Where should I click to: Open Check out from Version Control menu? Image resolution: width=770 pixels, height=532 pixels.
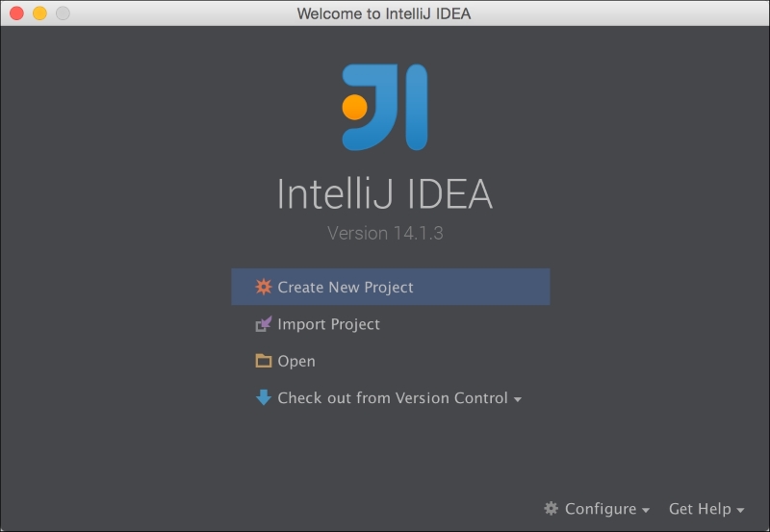(392, 398)
